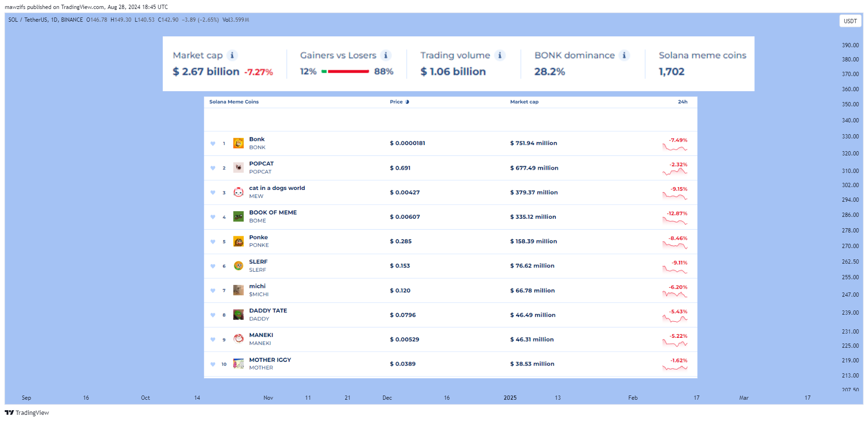Image resolution: width=868 pixels, height=421 pixels.
Task: Click the 302.00 price axis label
Action: tap(850, 185)
